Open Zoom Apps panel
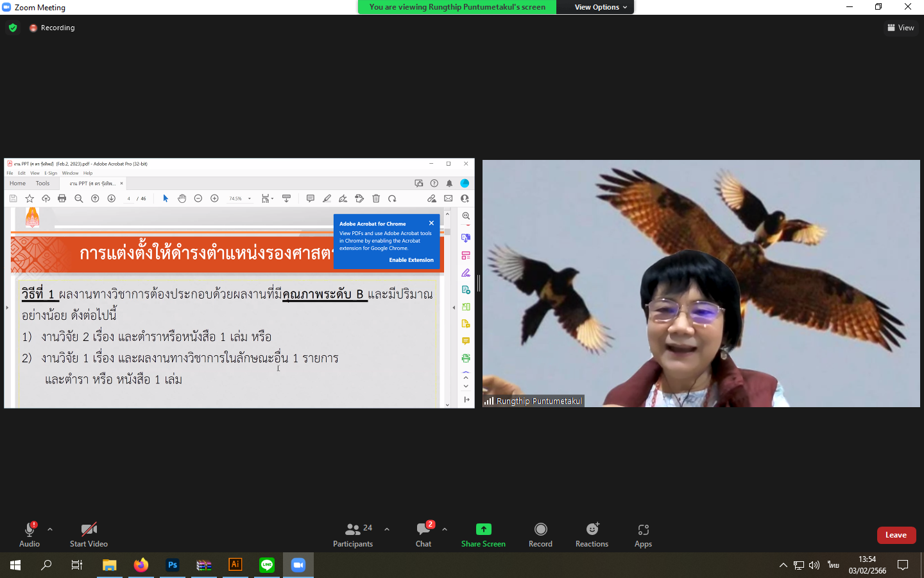The width and height of the screenshot is (924, 578). click(x=643, y=534)
